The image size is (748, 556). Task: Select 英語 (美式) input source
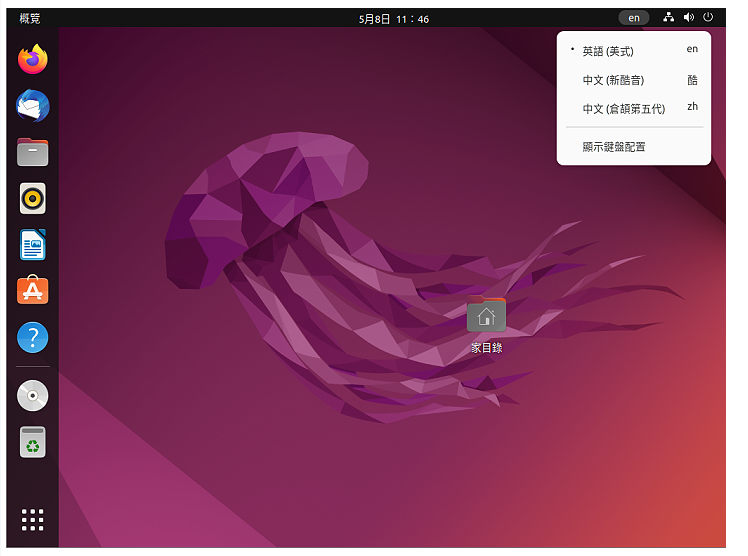pos(634,51)
